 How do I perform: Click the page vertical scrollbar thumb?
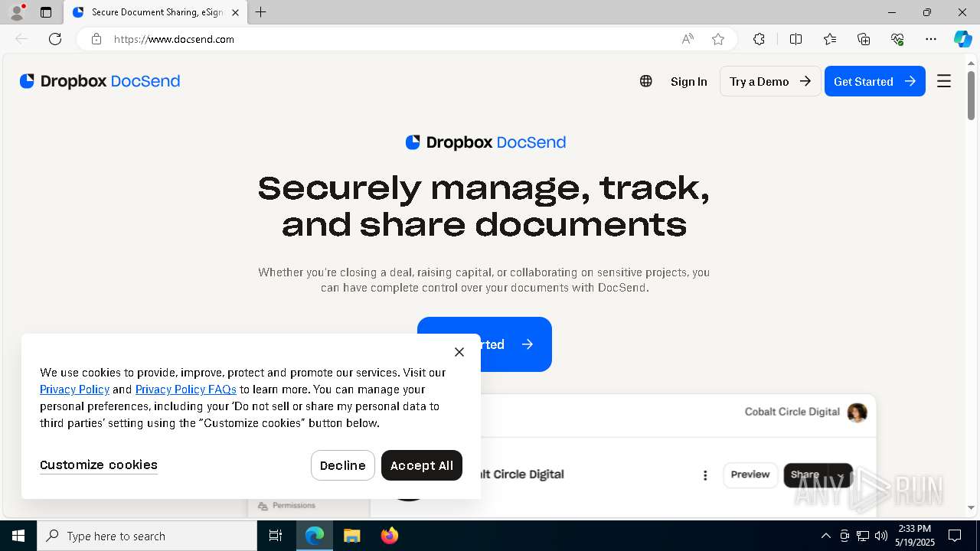click(x=971, y=96)
